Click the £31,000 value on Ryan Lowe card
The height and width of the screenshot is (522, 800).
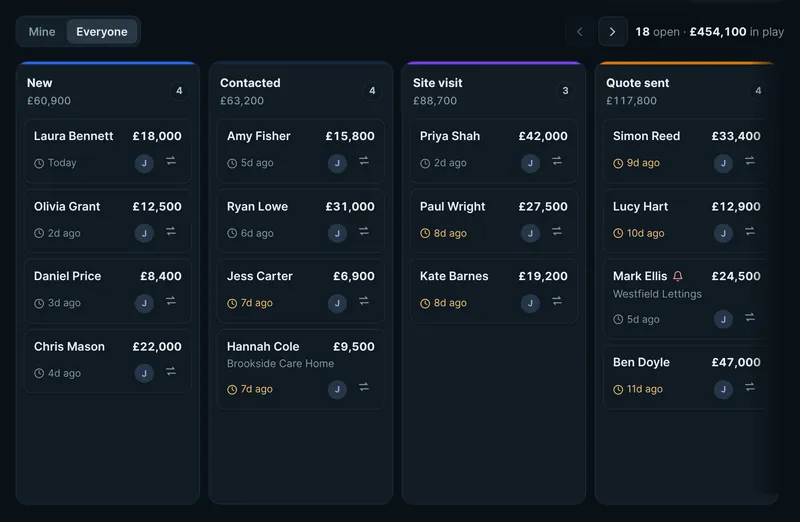[350, 207]
